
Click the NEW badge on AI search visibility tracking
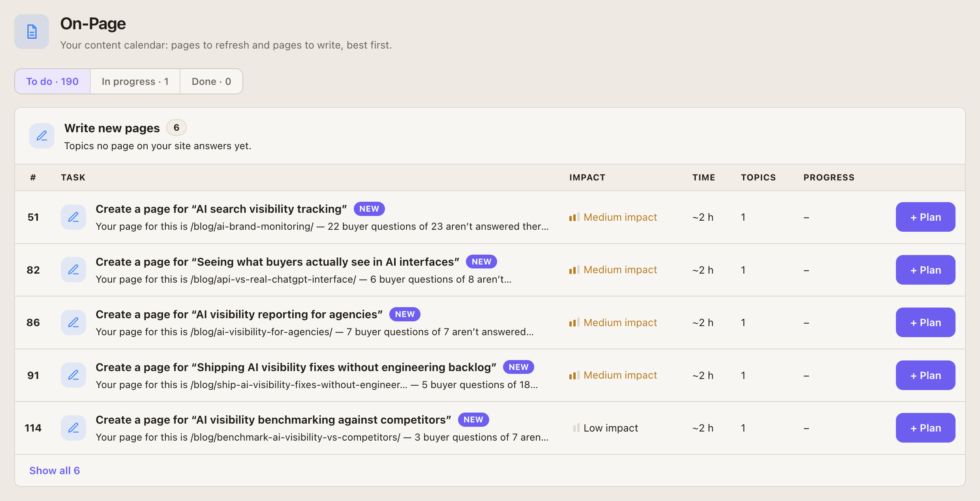pyautogui.click(x=369, y=209)
